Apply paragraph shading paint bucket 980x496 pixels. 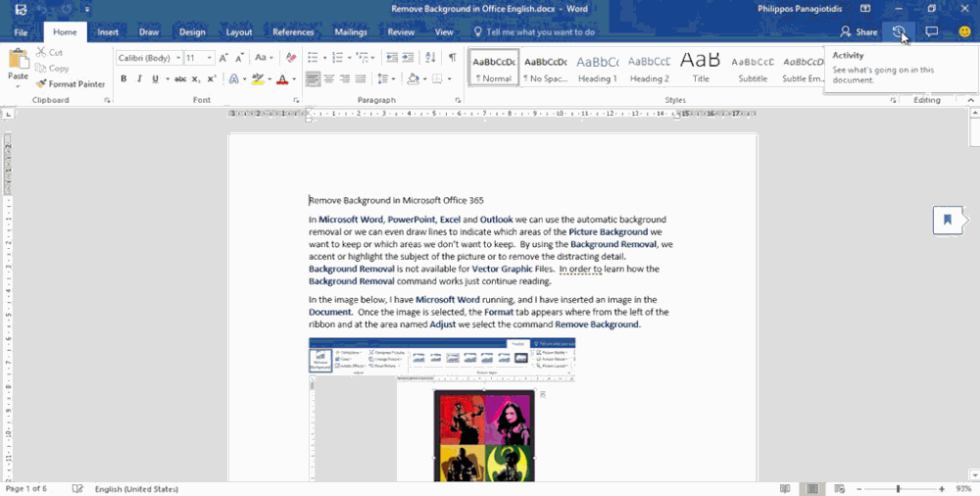click(412, 78)
